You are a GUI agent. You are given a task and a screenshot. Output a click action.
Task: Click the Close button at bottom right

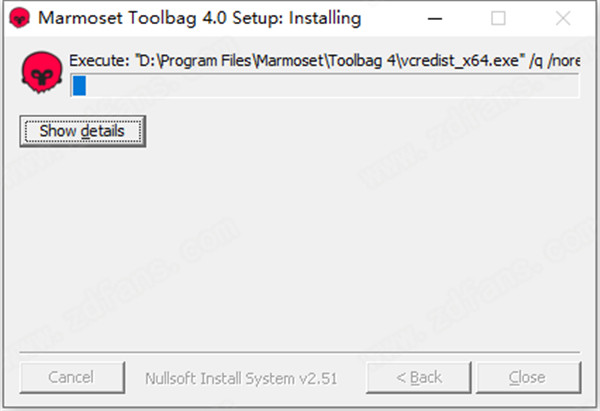[x=526, y=377]
